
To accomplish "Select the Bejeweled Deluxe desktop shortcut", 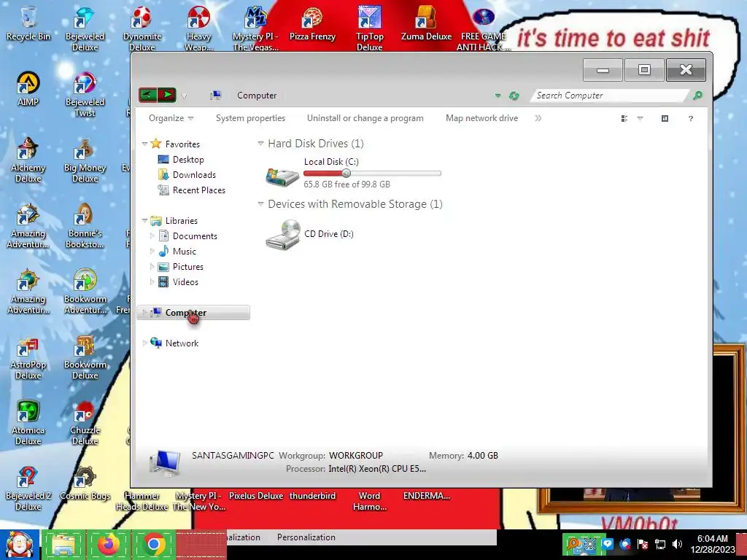I will (x=85, y=28).
